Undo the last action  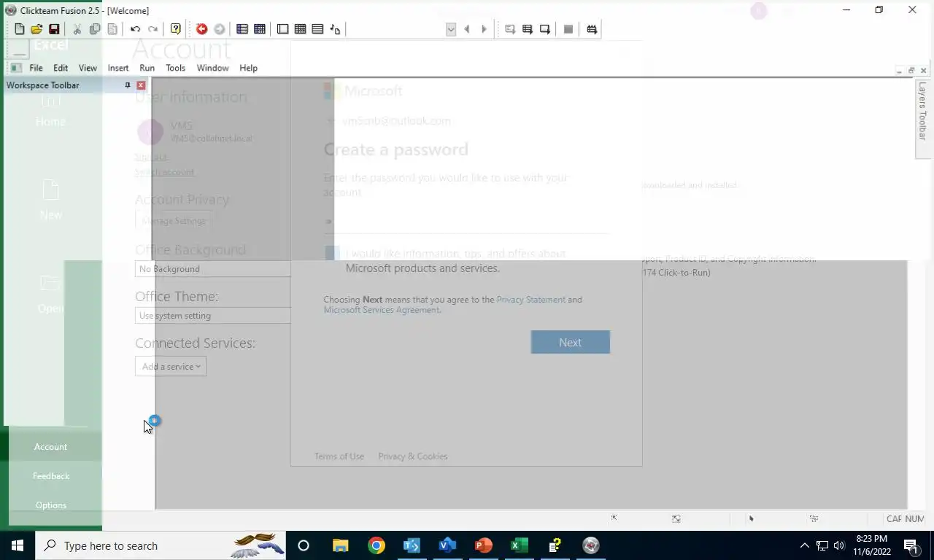tap(135, 29)
